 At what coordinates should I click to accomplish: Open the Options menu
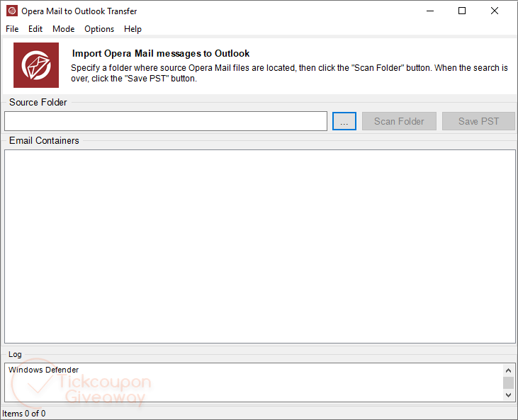tap(99, 29)
